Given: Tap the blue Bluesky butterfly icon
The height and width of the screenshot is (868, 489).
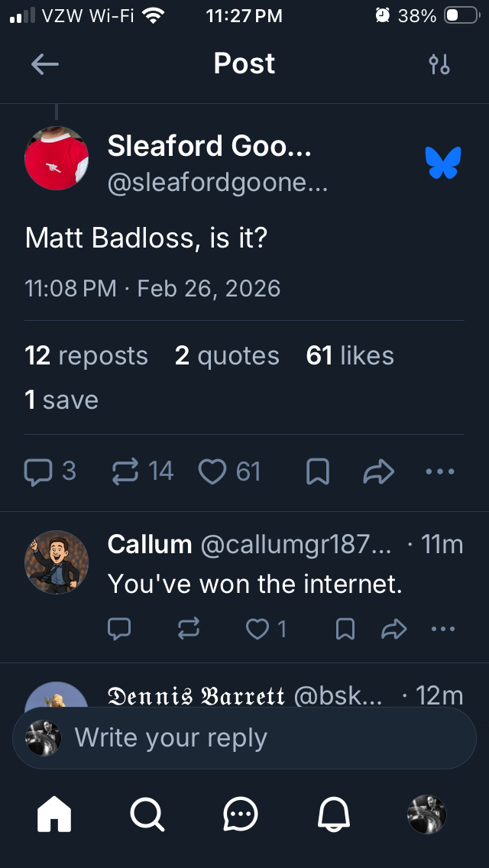Looking at the screenshot, I should (x=443, y=163).
